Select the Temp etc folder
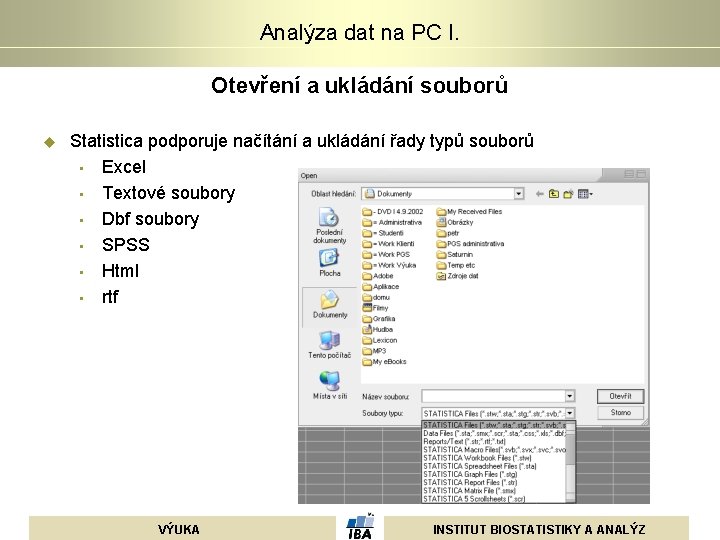720x540 pixels. [x=456, y=265]
